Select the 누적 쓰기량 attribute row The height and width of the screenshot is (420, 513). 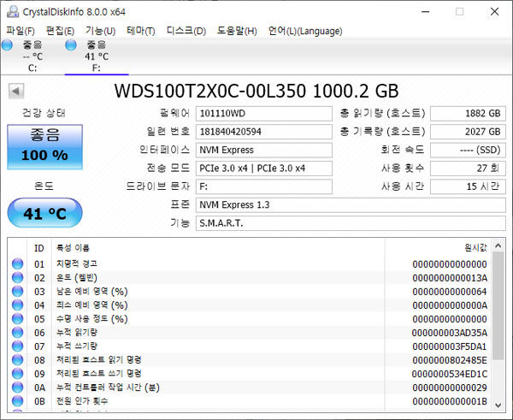pos(250,346)
